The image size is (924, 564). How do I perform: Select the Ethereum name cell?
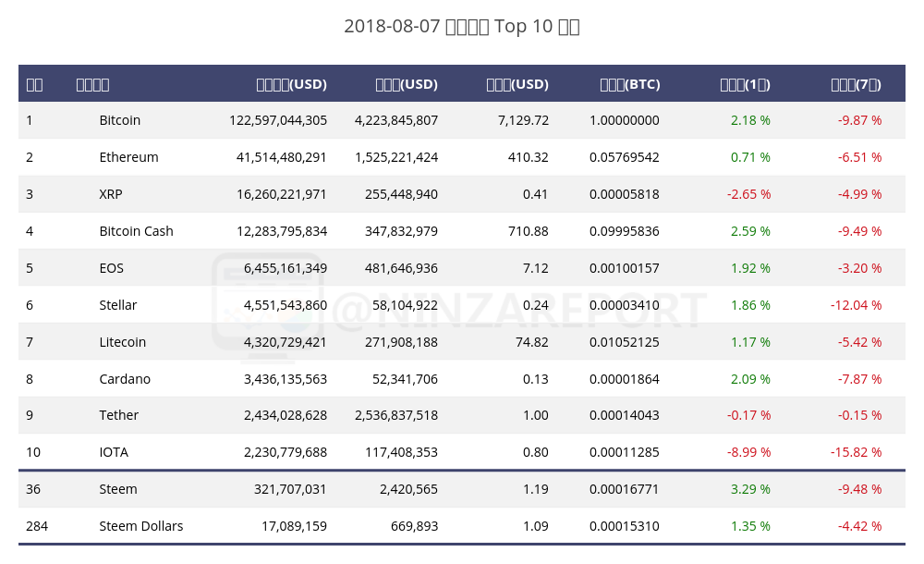tap(128, 157)
